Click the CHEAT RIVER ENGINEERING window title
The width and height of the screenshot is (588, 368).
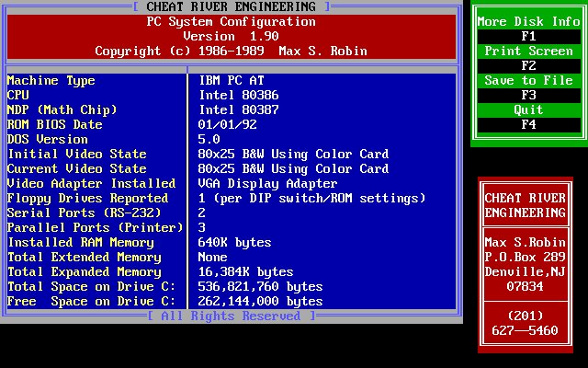(x=231, y=6)
